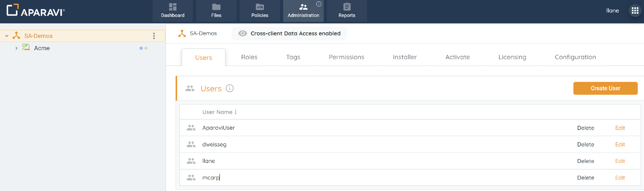Click the three-dot menu for SA-Demos

(154, 36)
